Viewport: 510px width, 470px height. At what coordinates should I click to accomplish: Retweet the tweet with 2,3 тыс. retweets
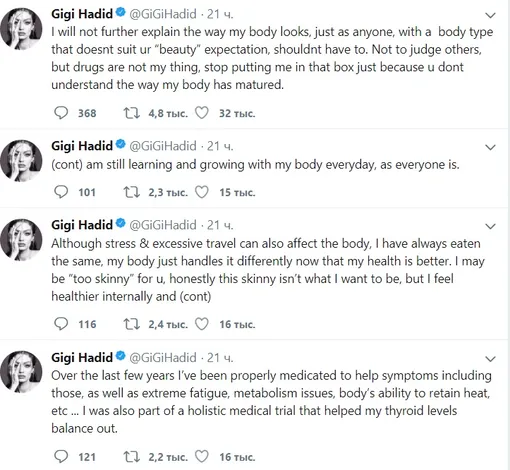(x=132, y=192)
